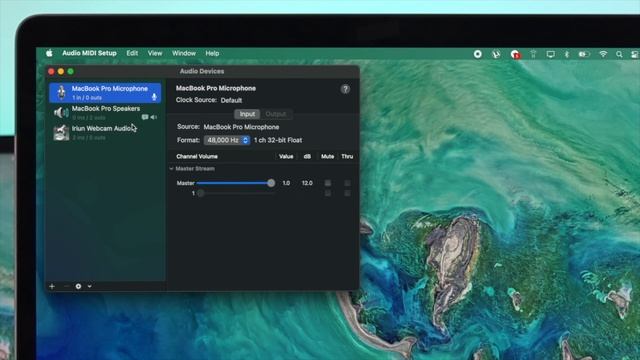Select MacBook Pro Microphone in the device list
Image resolution: width=640 pixels, height=360 pixels.
(x=105, y=93)
